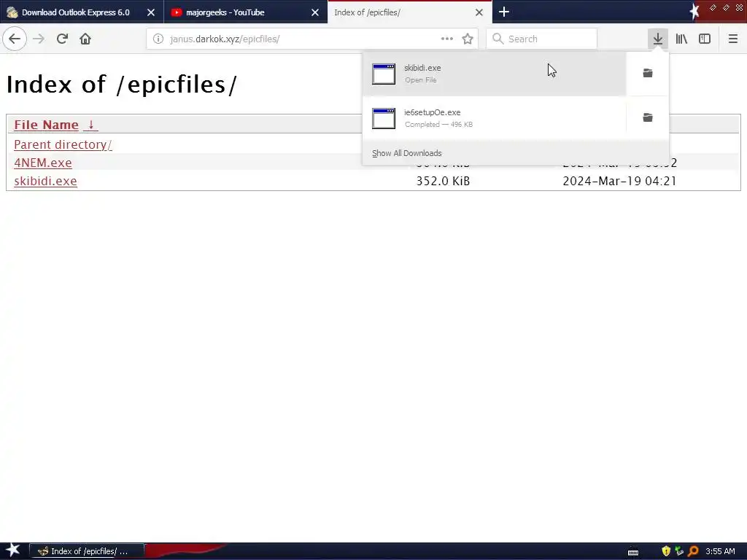This screenshot has height=560, width=747.
Task: Download the 4NEM.exe file link
Action: click(x=43, y=163)
